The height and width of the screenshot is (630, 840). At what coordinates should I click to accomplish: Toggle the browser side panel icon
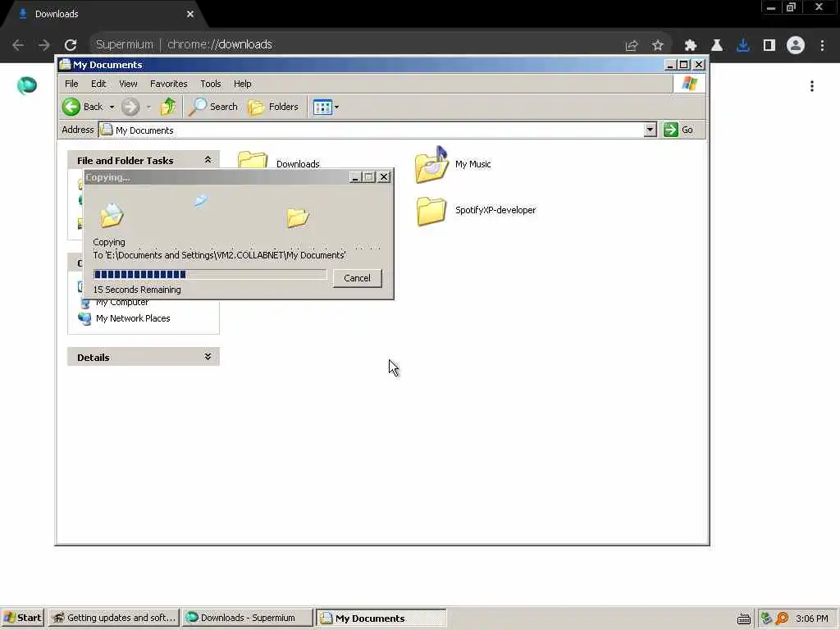point(769,46)
